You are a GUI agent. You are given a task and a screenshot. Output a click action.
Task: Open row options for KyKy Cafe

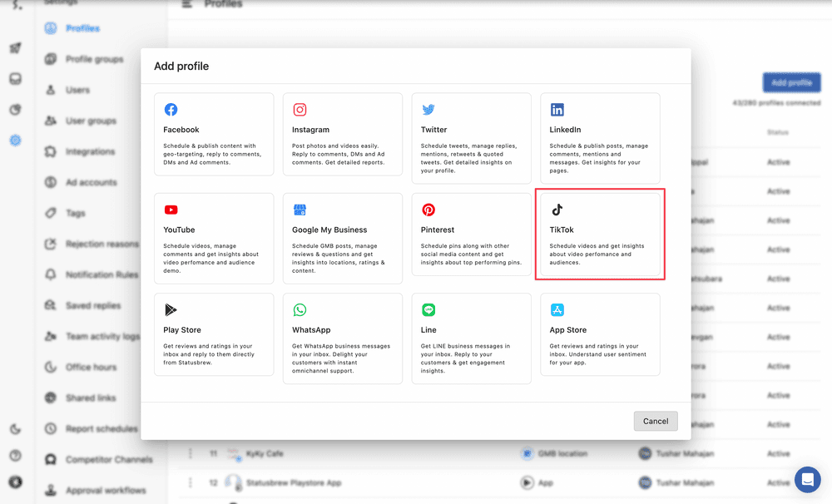click(191, 453)
